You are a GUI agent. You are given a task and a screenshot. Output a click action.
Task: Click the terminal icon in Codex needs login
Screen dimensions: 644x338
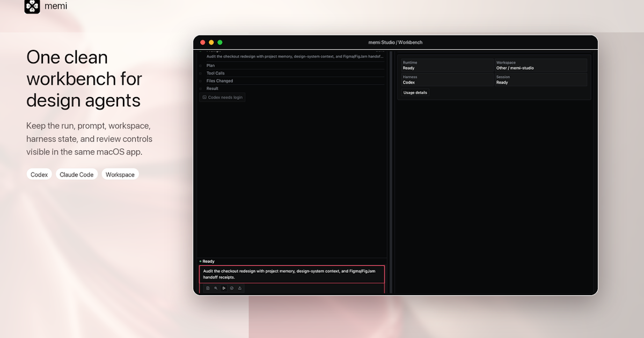(204, 97)
